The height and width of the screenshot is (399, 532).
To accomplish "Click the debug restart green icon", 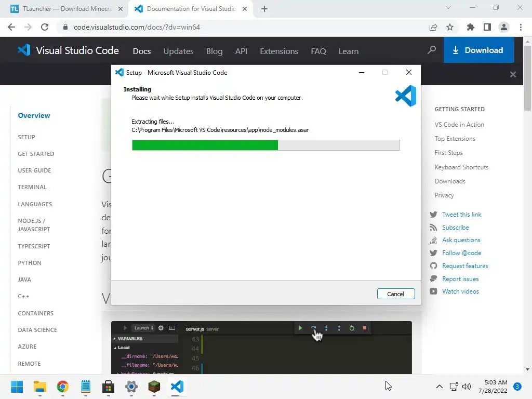I will (x=352, y=328).
